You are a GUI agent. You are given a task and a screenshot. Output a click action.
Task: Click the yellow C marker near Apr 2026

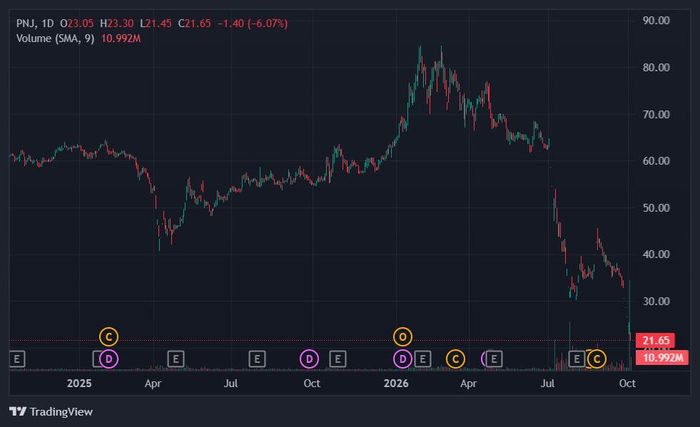455,359
